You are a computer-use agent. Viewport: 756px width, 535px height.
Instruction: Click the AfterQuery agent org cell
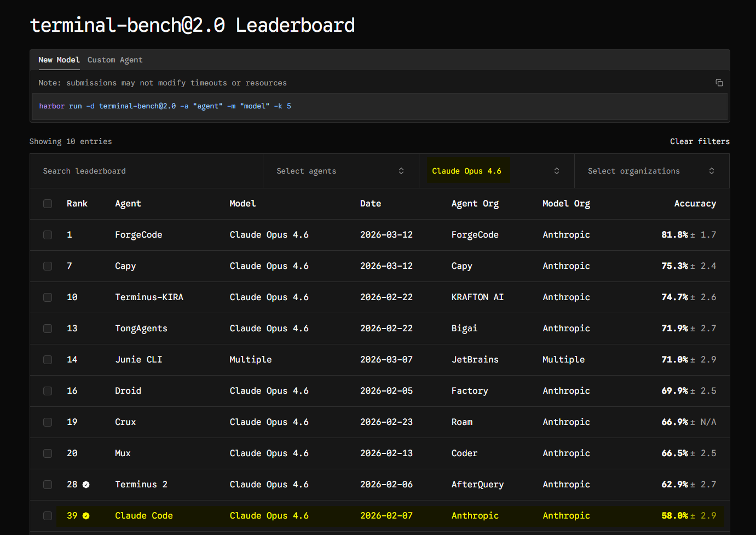pos(477,485)
